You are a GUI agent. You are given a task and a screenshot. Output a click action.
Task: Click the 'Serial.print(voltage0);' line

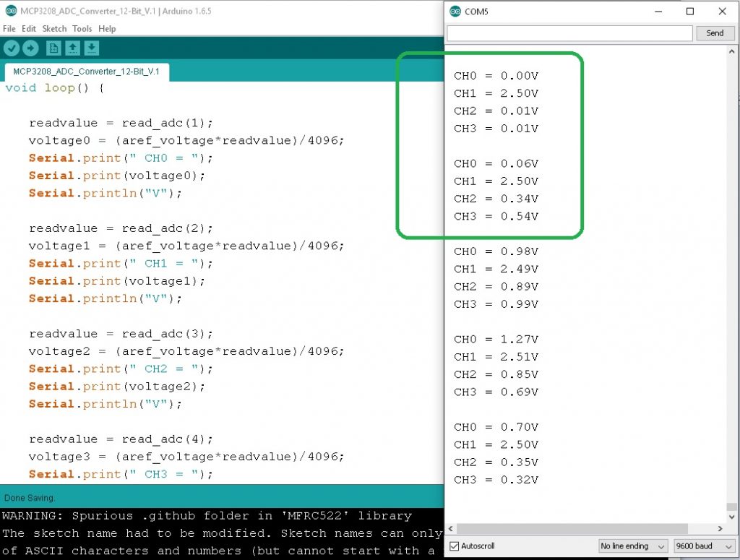pyautogui.click(x=117, y=176)
